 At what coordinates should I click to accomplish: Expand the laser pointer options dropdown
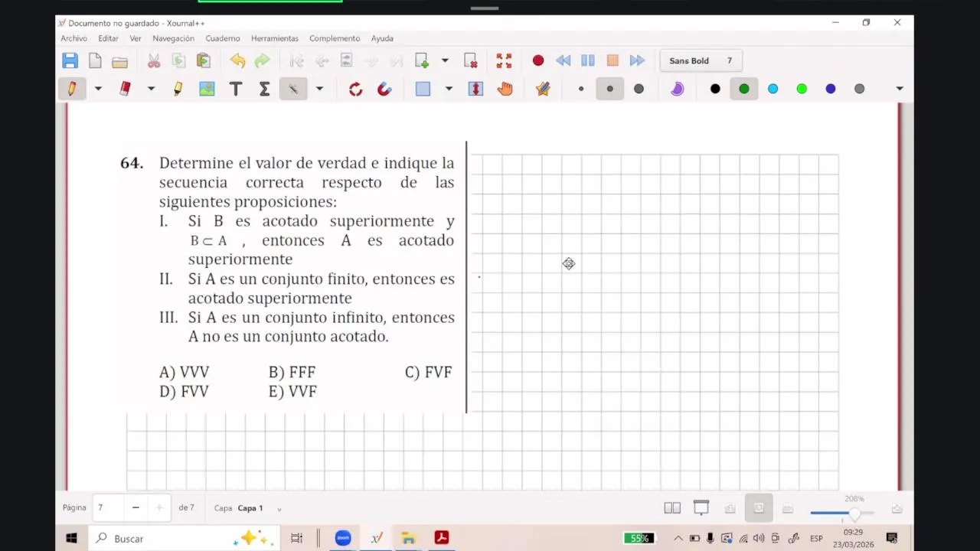(319, 89)
